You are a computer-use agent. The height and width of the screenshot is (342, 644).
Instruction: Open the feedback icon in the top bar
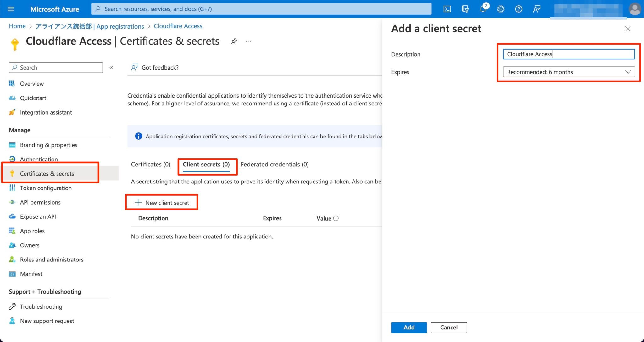point(536,9)
